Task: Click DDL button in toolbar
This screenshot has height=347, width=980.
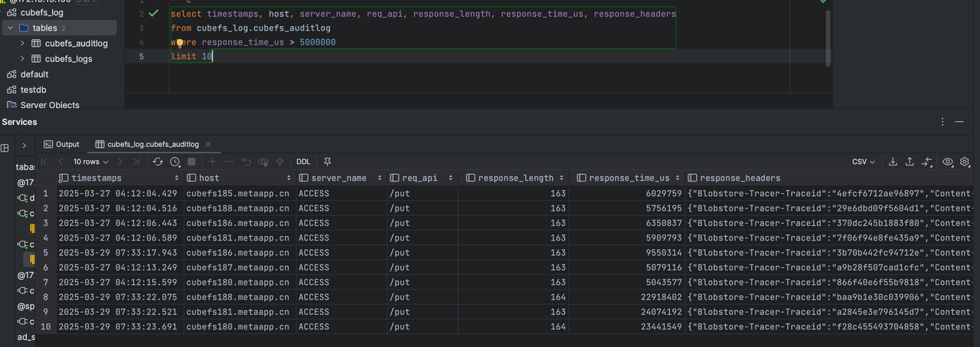Action: point(303,162)
